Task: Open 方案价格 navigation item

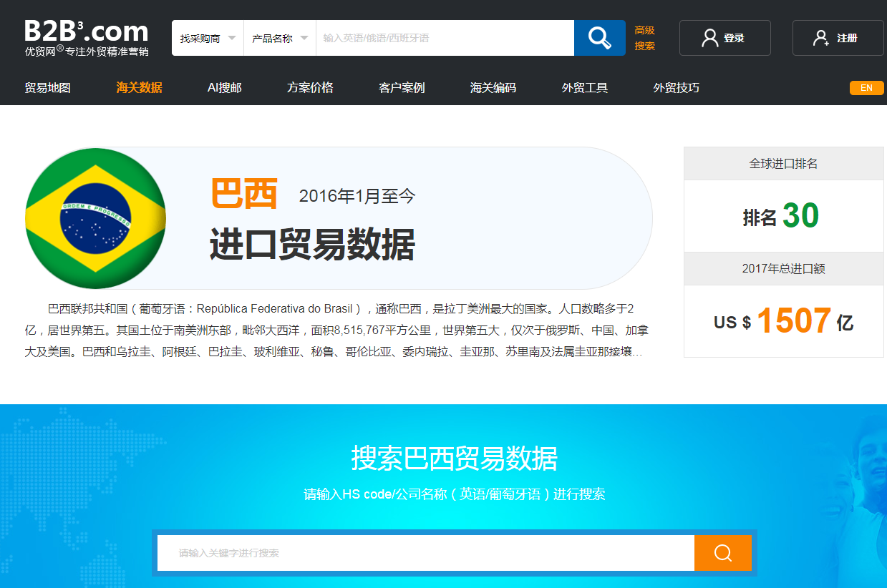Action: pos(310,88)
